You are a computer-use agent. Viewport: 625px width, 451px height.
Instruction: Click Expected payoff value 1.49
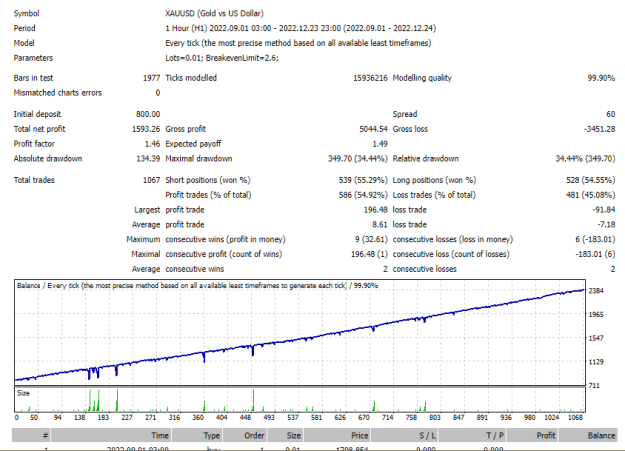pos(380,144)
